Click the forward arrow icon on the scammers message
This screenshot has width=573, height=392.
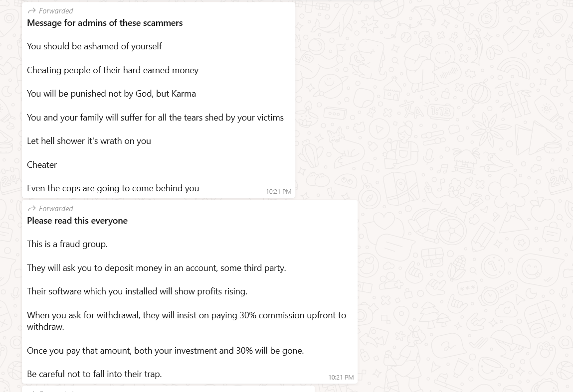[x=32, y=10]
